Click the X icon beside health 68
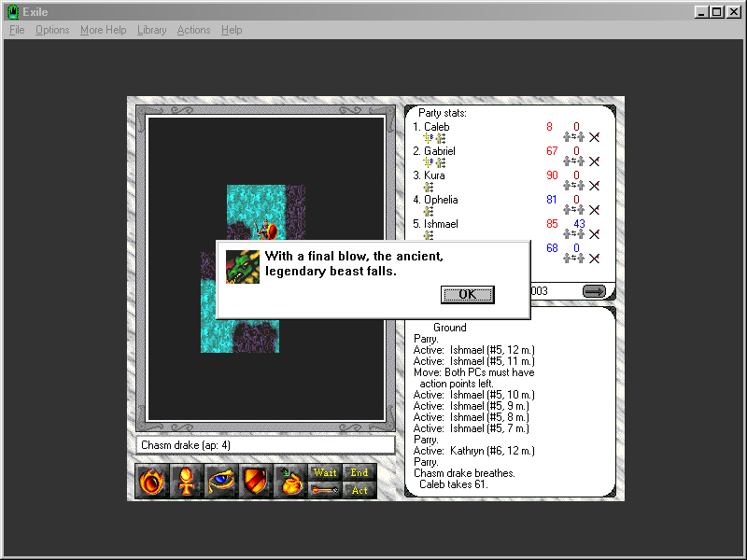Viewport: 747px width, 560px height. click(x=594, y=259)
